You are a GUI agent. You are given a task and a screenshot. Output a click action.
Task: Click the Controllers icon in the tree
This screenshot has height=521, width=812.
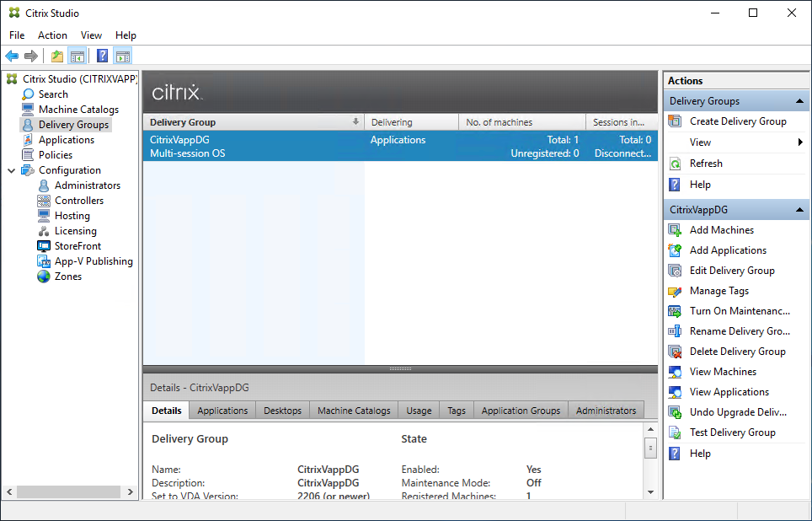pyautogui.click(x=44, y=201)
